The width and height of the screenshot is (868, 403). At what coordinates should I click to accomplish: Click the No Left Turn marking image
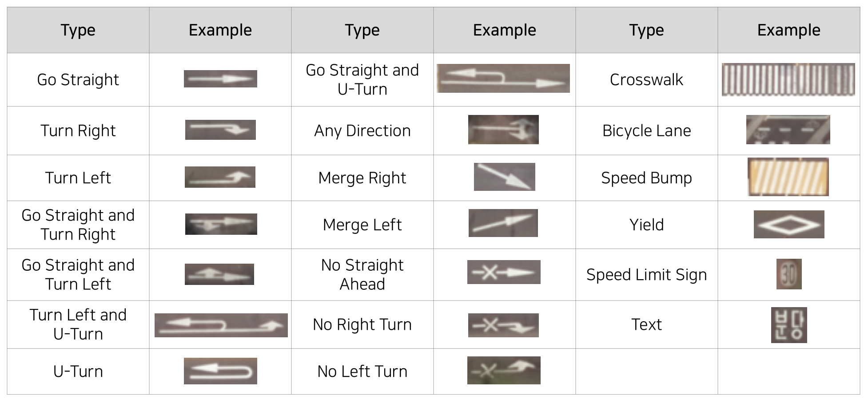coord(504,370)
